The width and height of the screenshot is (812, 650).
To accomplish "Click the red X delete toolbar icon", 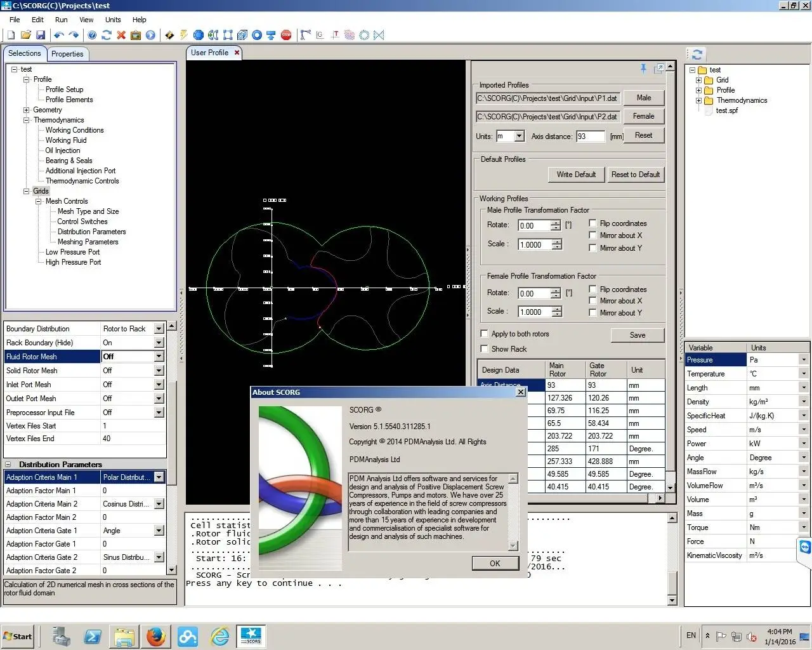I will [x=121, y=35].
